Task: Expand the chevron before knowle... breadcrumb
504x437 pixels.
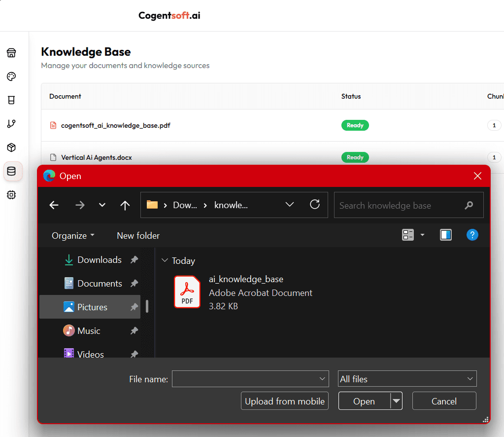Action: [205, 205]
